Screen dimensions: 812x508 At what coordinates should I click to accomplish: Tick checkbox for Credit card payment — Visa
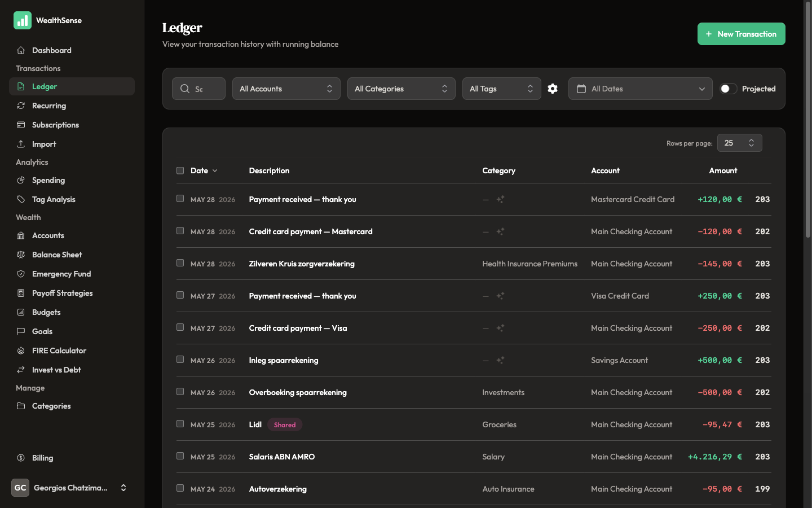[x=180, y=327]
